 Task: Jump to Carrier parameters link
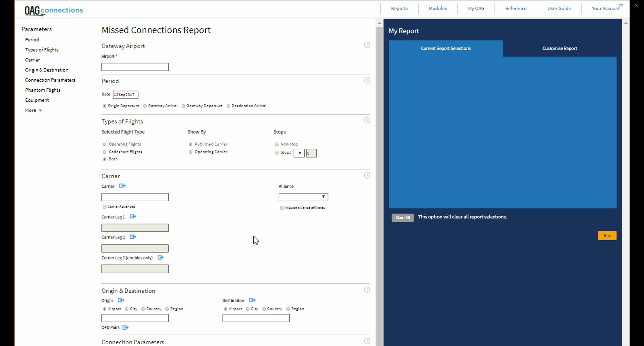pyautogui.click(x=33, y=60)
